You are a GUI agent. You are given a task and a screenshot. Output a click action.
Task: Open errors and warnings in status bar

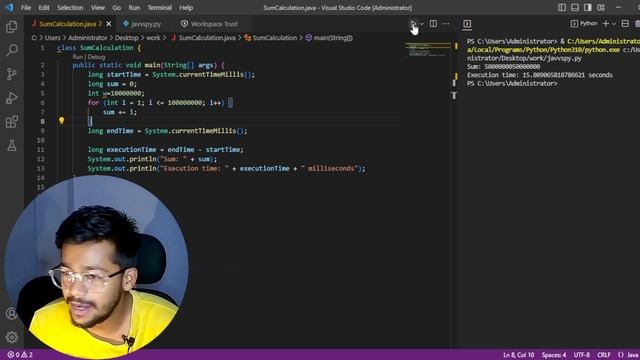[20, 355]
